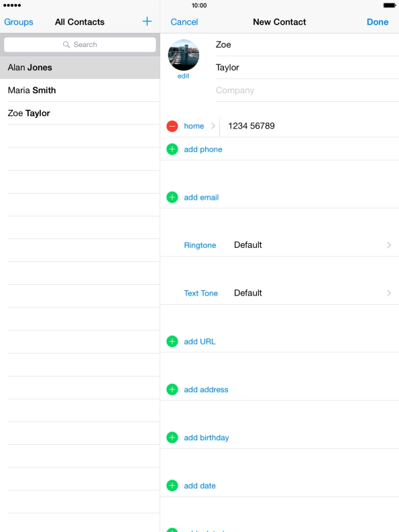This screenshot has height=532, width=399.
Task: Click green plus beside add phone
Action: pos(172,149)
